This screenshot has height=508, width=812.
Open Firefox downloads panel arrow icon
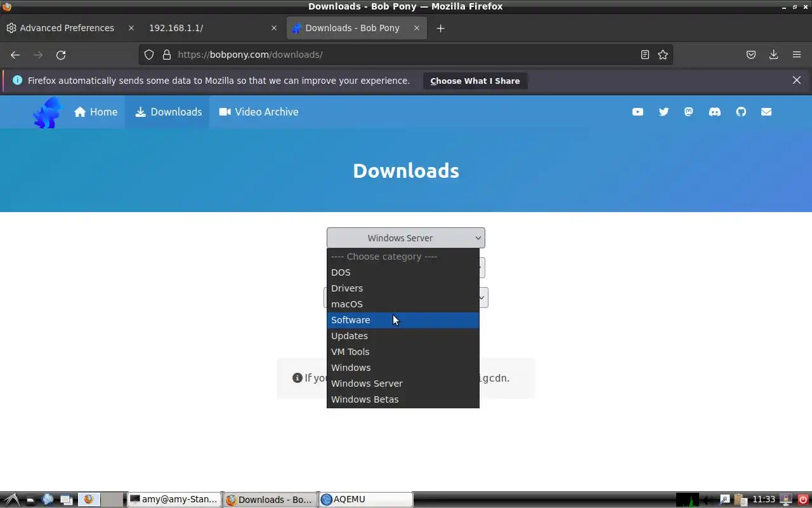pyautogui.click(x=774, y=55)
